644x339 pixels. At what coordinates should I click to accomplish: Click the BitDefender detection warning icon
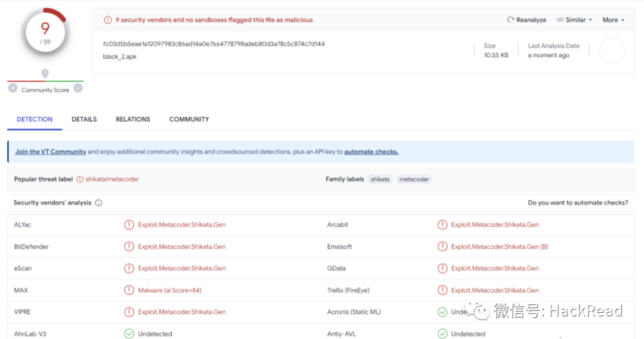click(129, 247)
